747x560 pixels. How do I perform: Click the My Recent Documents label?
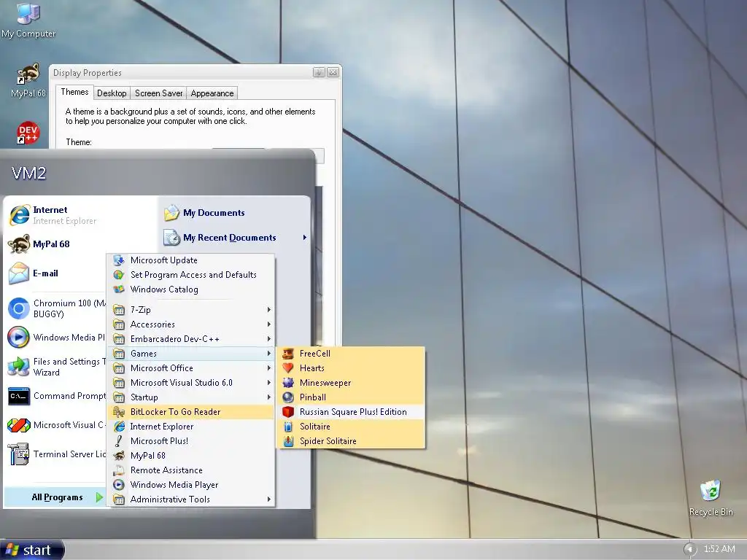[x=229, y=238]
